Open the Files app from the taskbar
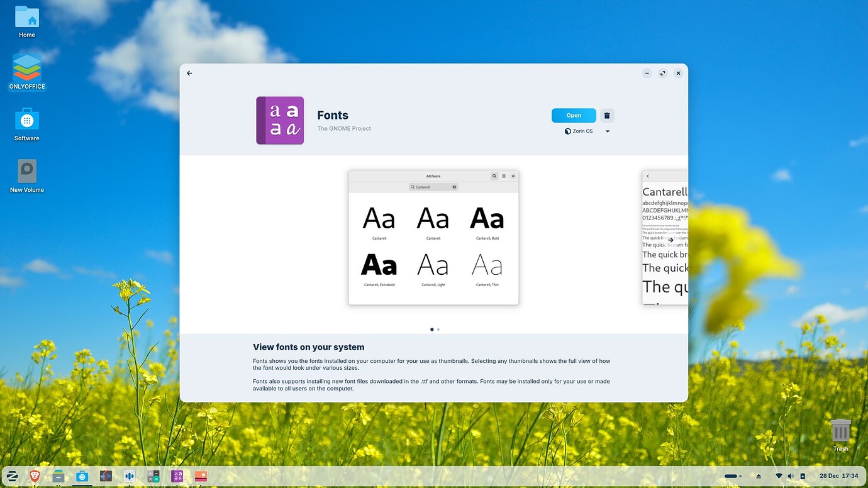 pos(58,476)
